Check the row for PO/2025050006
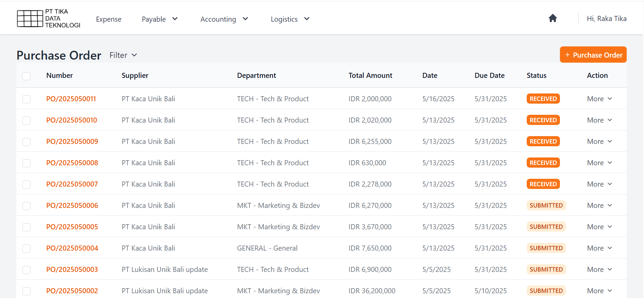This screenshot has width=644, height=298. pos(26,206)
